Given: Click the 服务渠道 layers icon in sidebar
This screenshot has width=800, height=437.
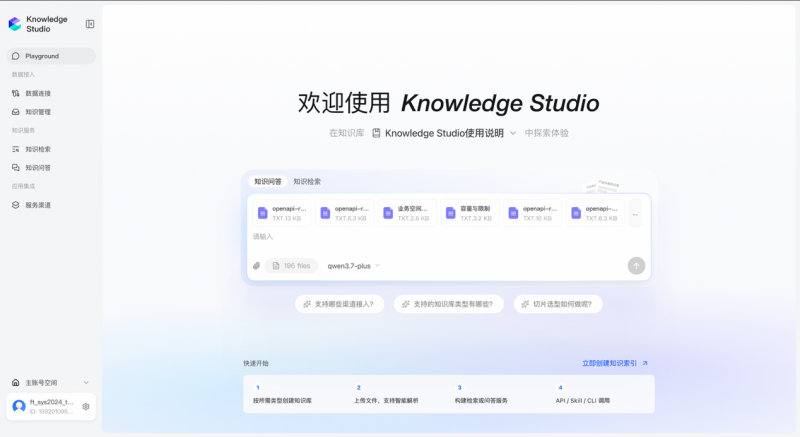Looking at the screenshot, I should coord(15,205).
